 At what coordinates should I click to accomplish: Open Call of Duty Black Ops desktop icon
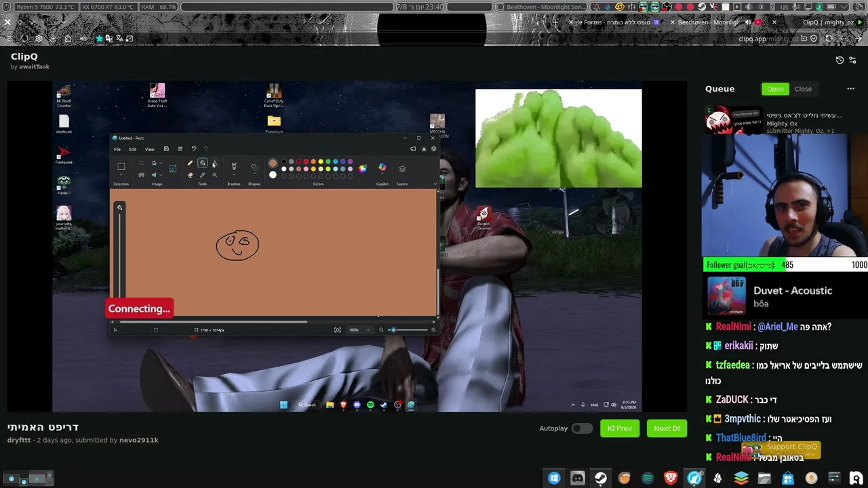[x=273, y=96]
